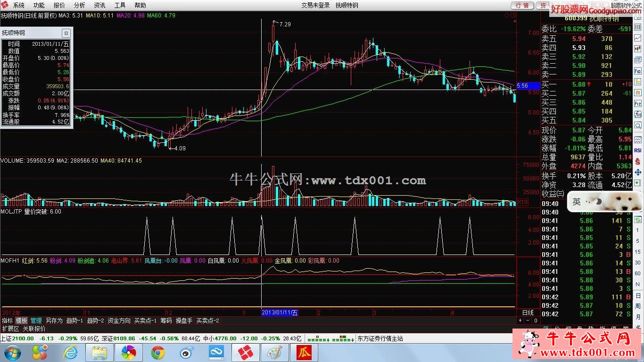Screen dimensions: 644x362
Task: Click the plus button beside 日线
Action: pos(520,321)
